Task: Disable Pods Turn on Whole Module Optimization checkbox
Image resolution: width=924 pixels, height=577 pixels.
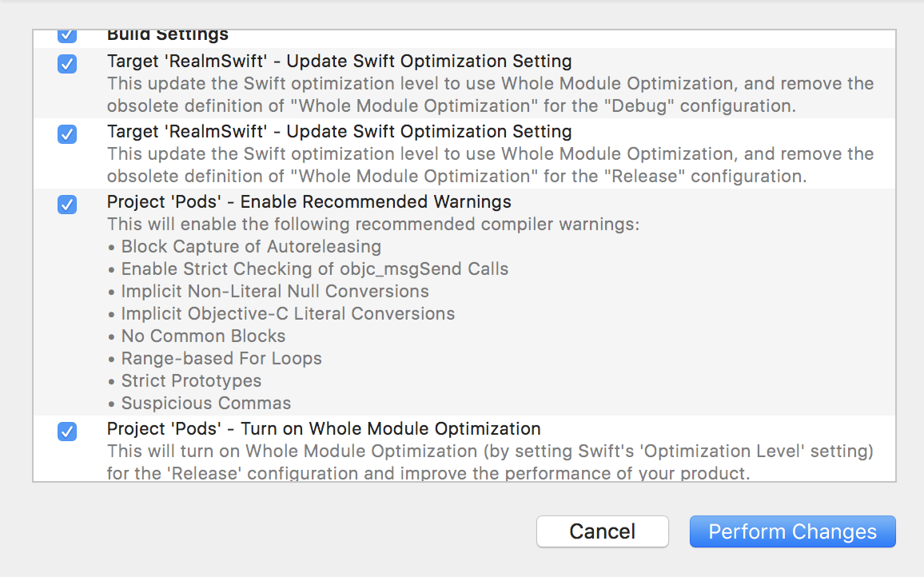Action: pos(67,432)
